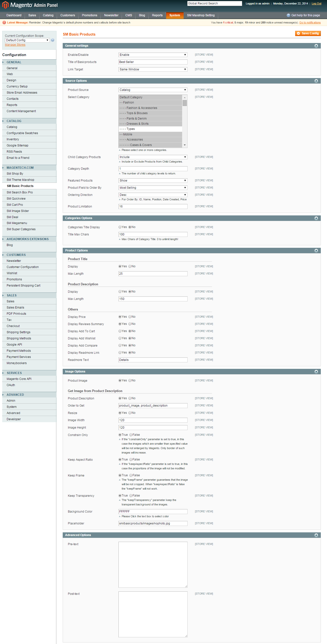
Task: Collapse the GENERAL sidebar group
Action: click(29, 62)
